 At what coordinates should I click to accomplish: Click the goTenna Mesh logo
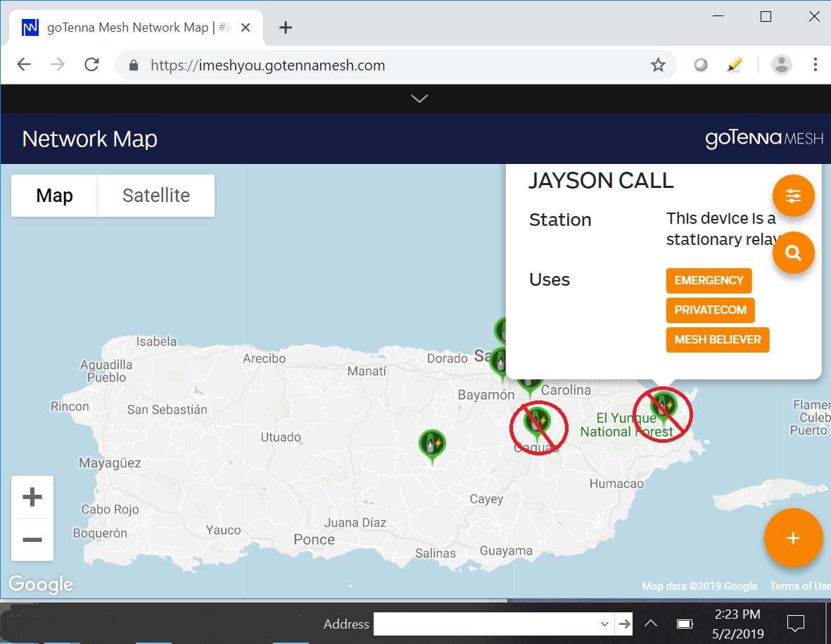coord(763,139)
